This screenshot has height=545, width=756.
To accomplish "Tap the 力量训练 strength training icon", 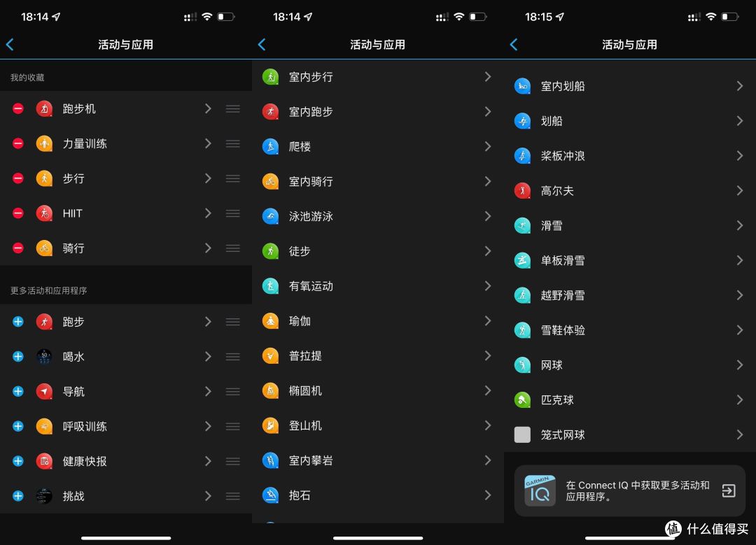I will pyautogui.click(x=44, y=143).
